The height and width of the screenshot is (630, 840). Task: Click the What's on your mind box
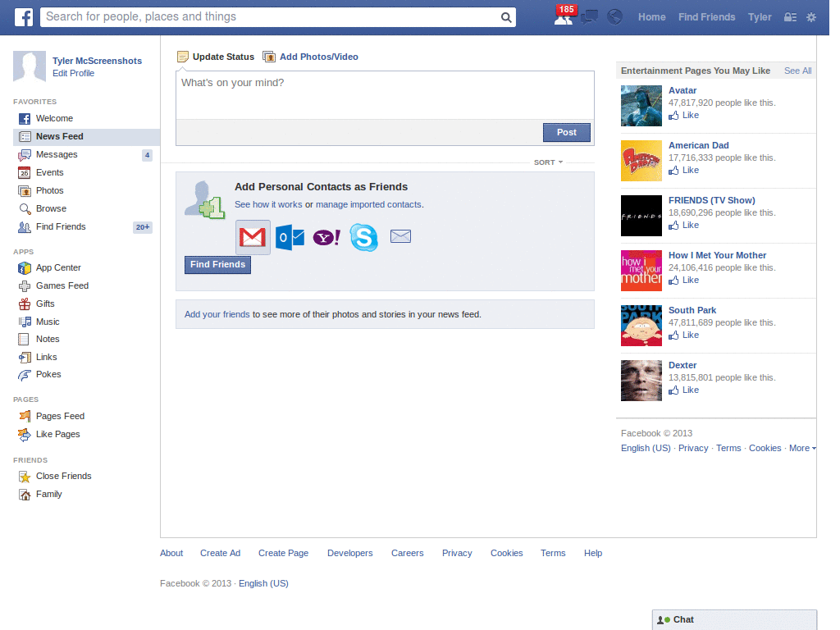point(386,95)
